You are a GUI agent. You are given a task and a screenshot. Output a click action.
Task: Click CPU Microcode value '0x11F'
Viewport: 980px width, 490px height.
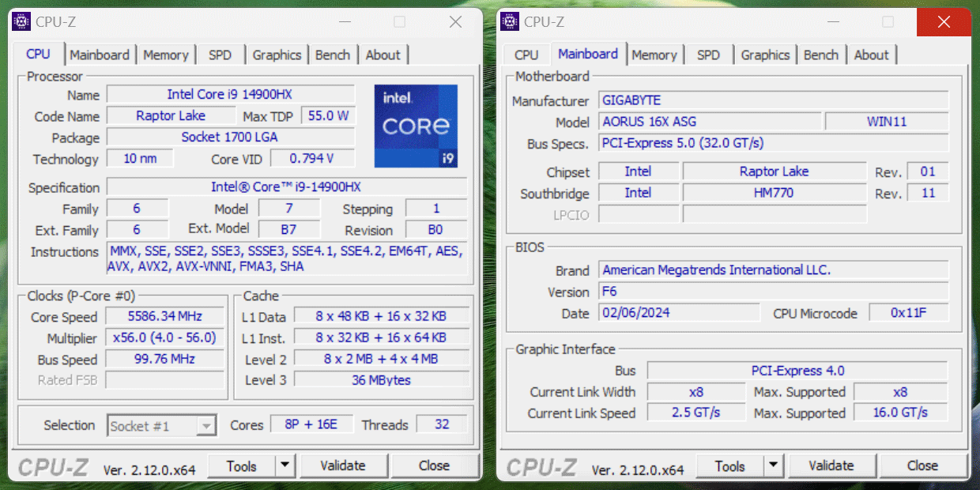click(x=909, y=312)
